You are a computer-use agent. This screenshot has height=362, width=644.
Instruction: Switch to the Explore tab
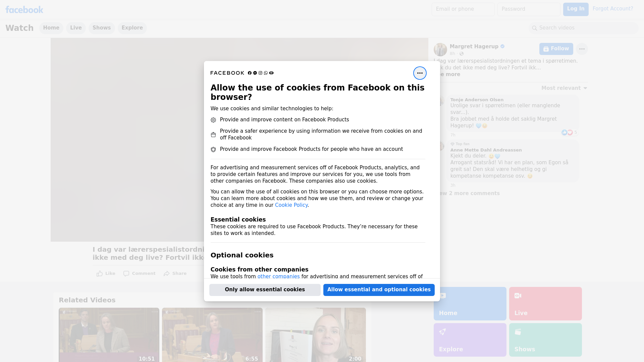[x=132, y=28]
